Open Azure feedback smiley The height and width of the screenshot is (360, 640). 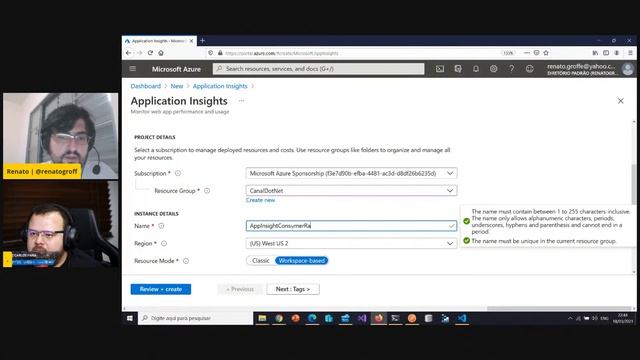pos(530,69)
